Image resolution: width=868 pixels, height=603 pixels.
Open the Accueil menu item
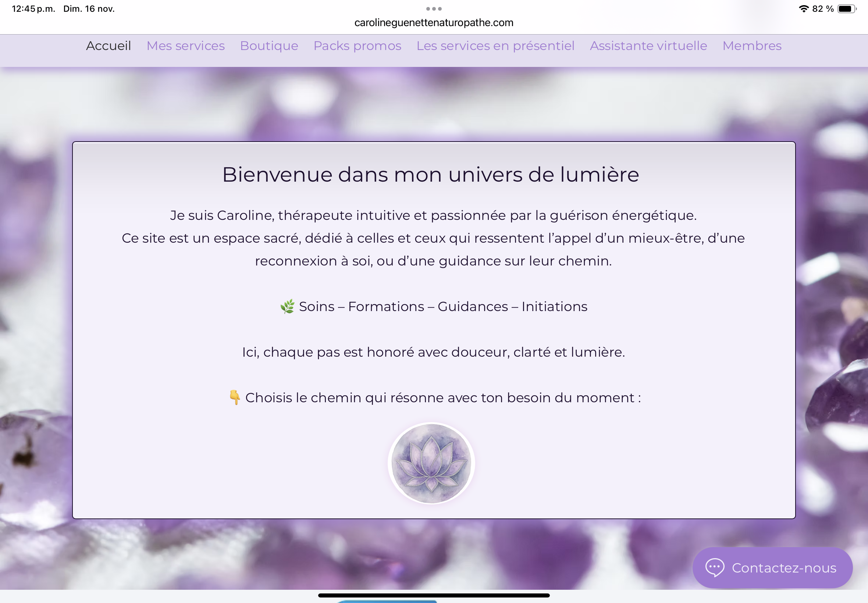coord(108,46)
